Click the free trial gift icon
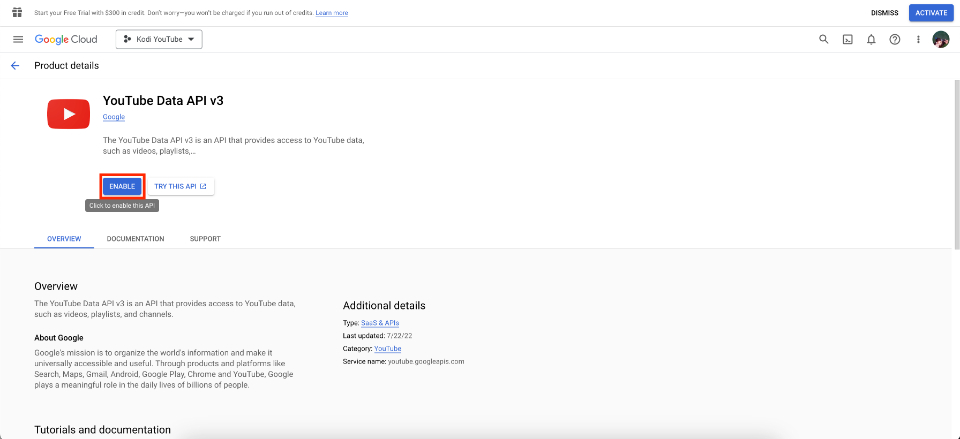This screenshot has width=960, height=439. coord(17,12)
